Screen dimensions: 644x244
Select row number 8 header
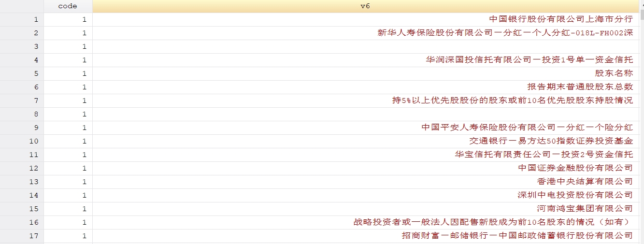22,114
